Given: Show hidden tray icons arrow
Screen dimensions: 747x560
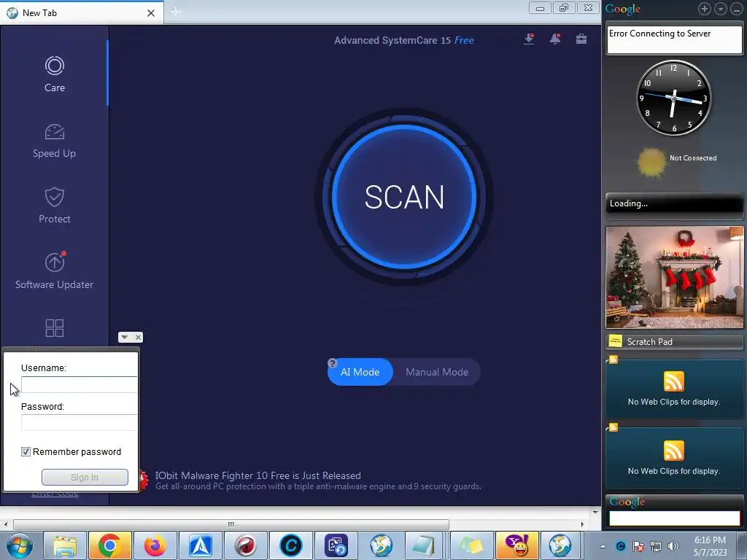Looking at the screenshot, I should [603, 546].
